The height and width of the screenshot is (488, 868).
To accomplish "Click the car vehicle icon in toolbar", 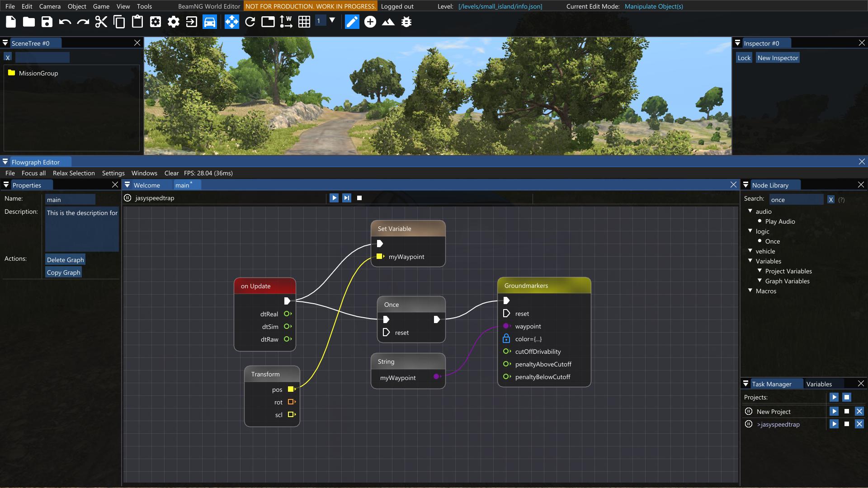I will click(x=210, y=22).
